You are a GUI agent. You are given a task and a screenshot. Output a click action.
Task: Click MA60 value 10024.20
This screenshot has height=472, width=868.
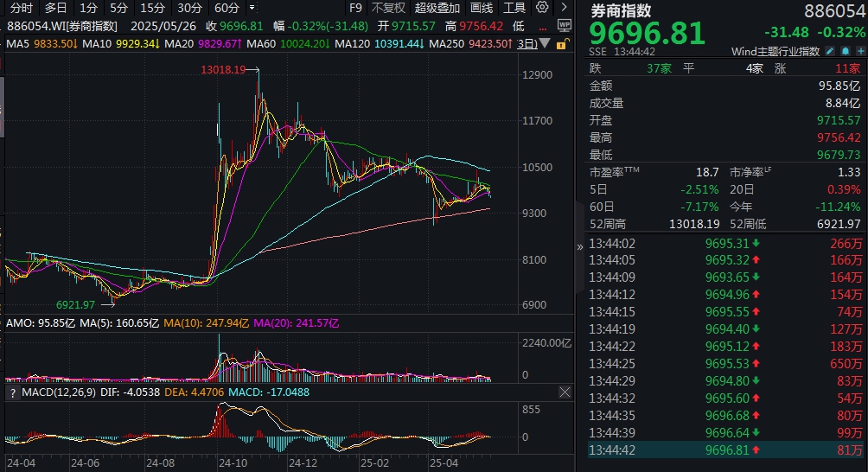pos(305,43)
